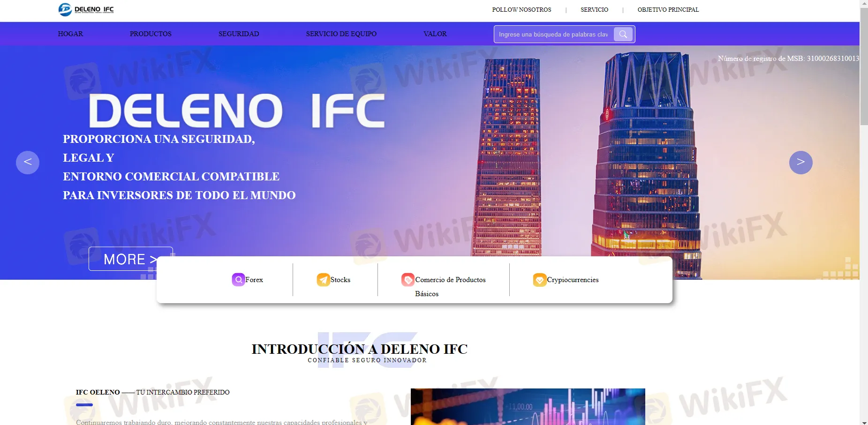Click the purple Forex icon
Image resolution: width=868 pixels, height=425 pixels.
238,280
